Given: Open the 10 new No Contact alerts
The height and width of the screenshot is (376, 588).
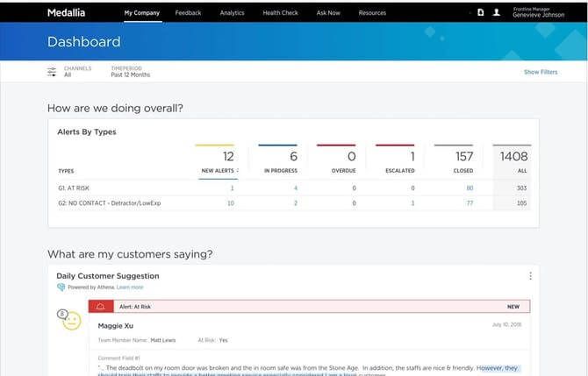Looking at the screenshot, I should click(x=231, y=203).
